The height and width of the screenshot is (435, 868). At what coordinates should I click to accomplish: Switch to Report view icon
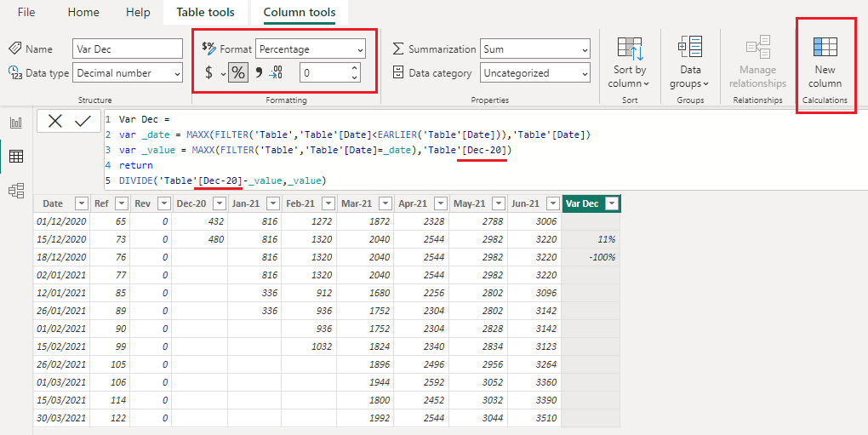click(16, 123)
